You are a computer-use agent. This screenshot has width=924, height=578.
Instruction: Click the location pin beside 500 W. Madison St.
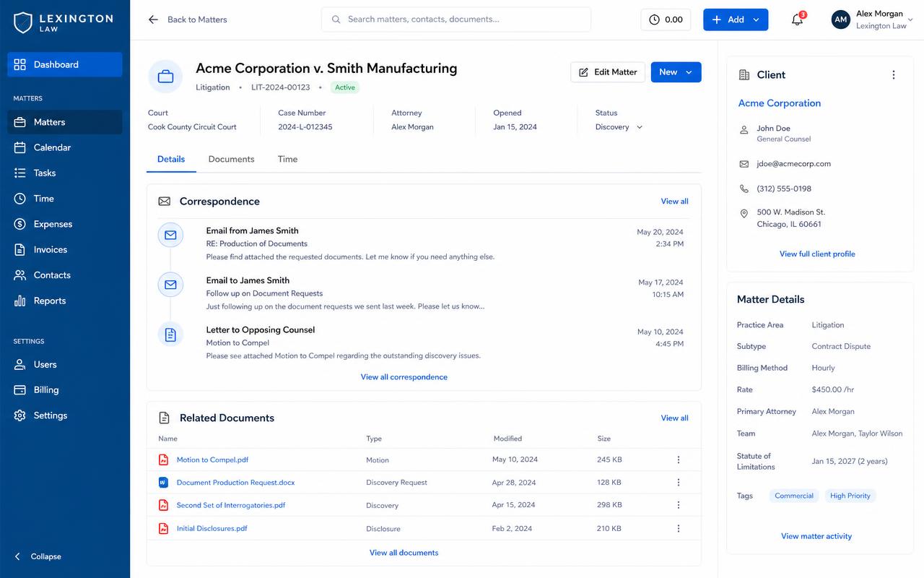[x=744, y=214]
